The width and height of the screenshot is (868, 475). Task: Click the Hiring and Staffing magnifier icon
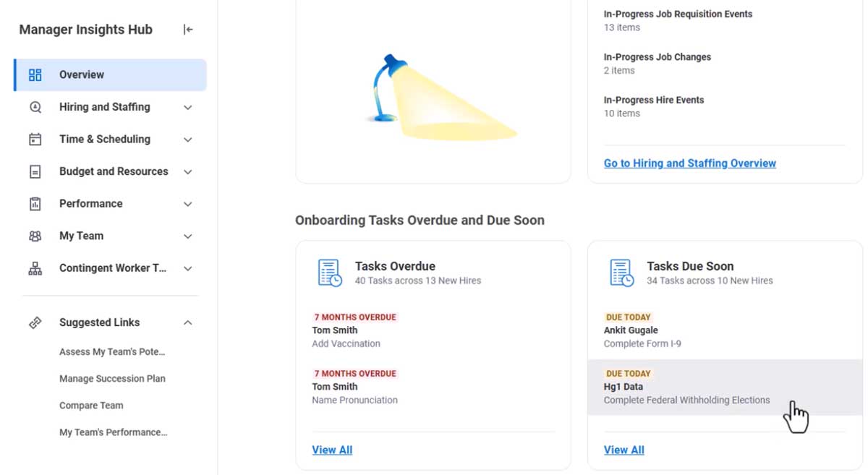(35, 106)
